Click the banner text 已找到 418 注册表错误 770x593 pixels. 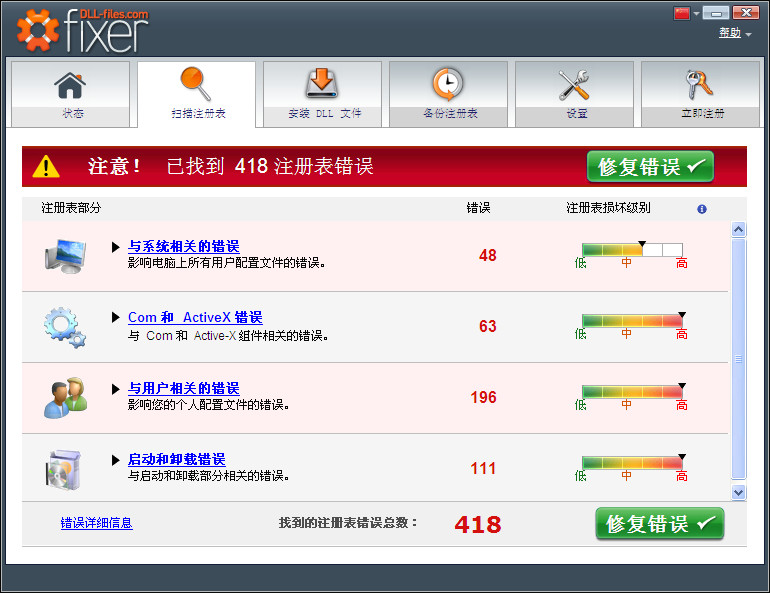tap(270, 166)
